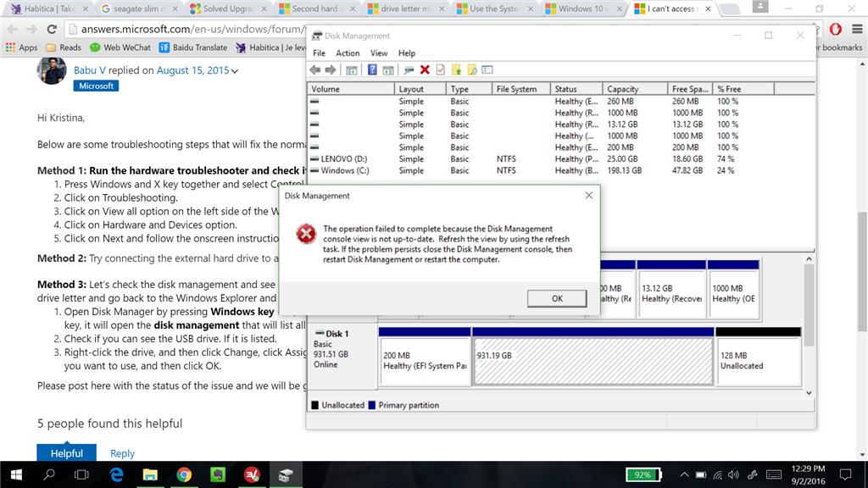Viewport: 868px width, 488px height.
Task: Click the Opera extension icon in Chrome toolbar
Action: point(835,29)
